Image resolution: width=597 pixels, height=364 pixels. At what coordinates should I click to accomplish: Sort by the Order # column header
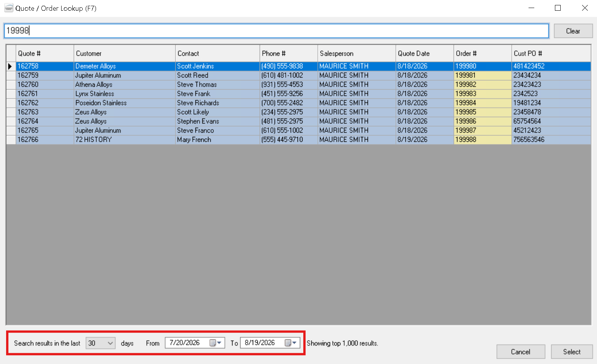[483, 54]
